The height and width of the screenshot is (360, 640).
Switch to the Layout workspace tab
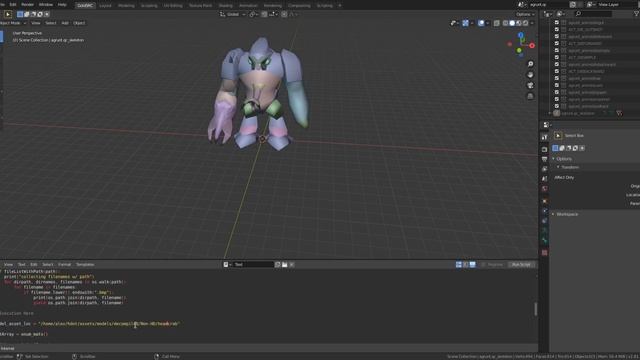pyautogui.click(x=105, y=6)
